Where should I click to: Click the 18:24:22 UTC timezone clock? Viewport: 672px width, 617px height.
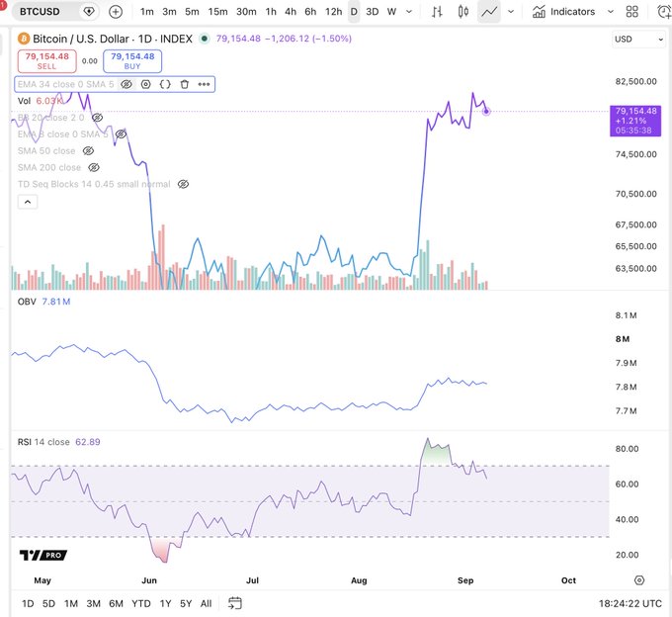point(630,604)
